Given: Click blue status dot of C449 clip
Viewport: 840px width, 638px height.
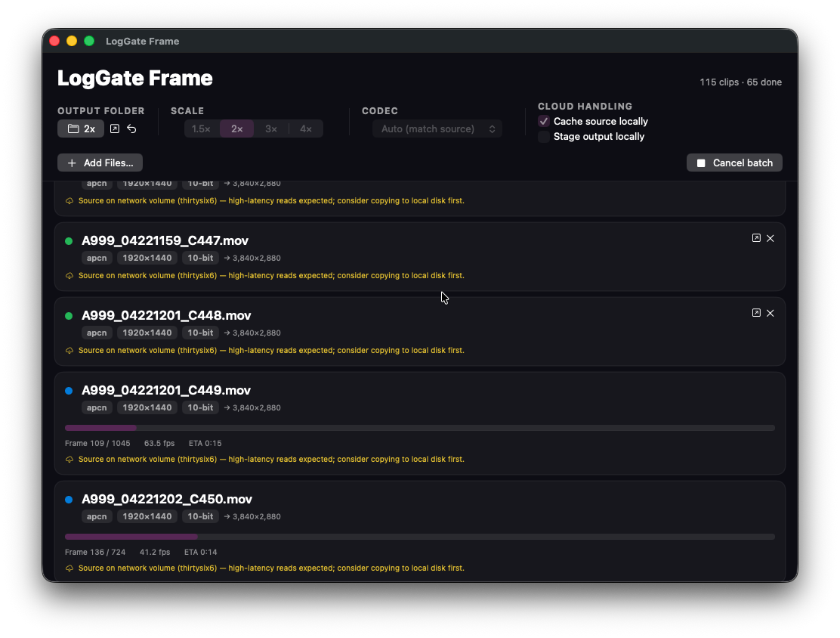Looking at the screenshot, I should tap(69, 391).
